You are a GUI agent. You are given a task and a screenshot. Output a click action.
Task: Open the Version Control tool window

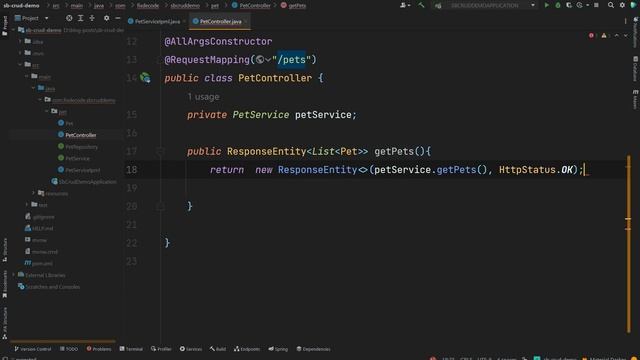[x=33, y=349]
